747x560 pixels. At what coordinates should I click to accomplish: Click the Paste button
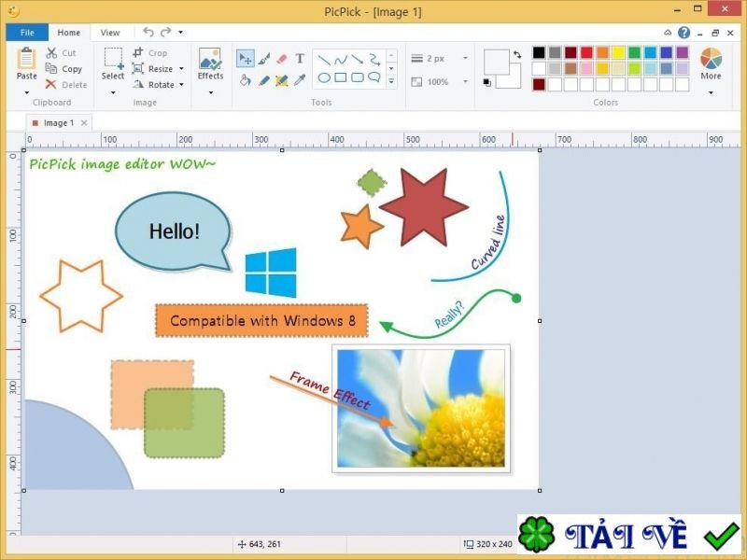point(26,64)
